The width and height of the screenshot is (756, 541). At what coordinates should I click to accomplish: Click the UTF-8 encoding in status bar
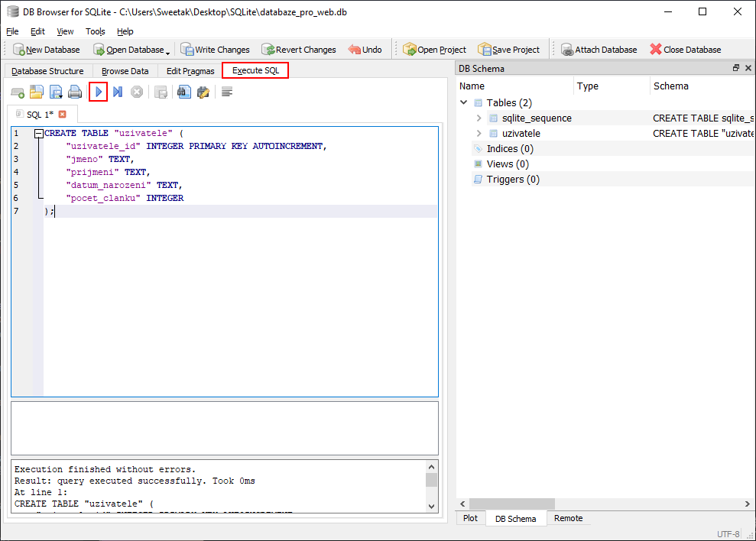[x=728, y=534]
